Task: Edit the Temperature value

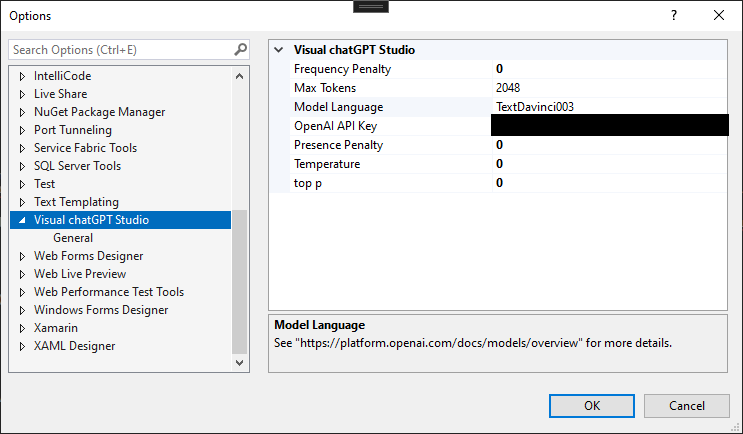Action: point(609,163)
